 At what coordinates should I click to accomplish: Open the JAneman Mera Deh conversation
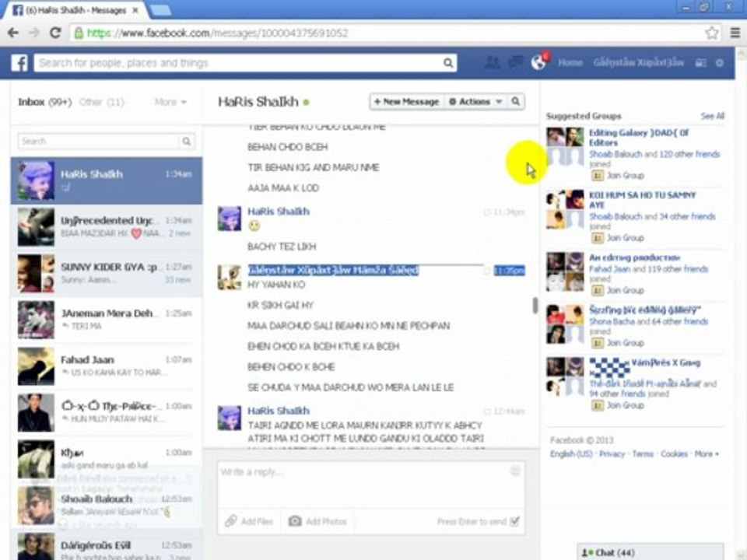click(107, 320)
